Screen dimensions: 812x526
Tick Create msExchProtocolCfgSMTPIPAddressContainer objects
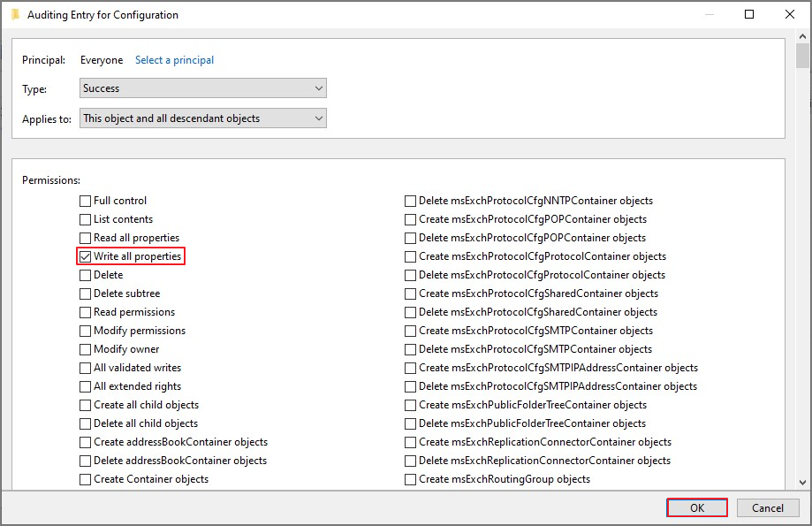[x=411, y=368]
